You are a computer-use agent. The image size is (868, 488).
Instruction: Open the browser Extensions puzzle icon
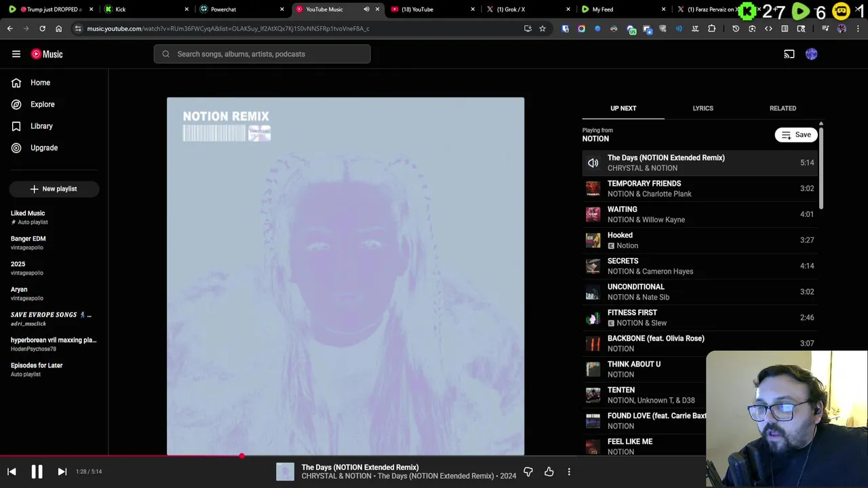[711, 28]
